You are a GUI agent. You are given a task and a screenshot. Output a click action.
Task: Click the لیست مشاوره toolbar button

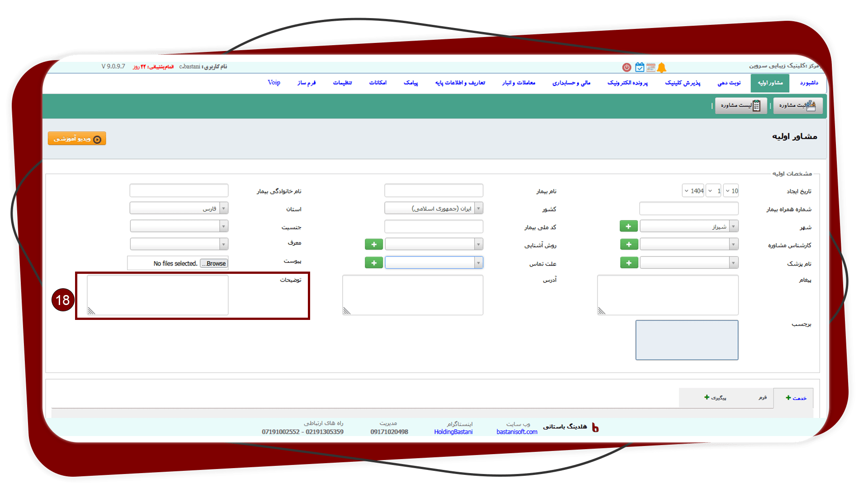741,105
